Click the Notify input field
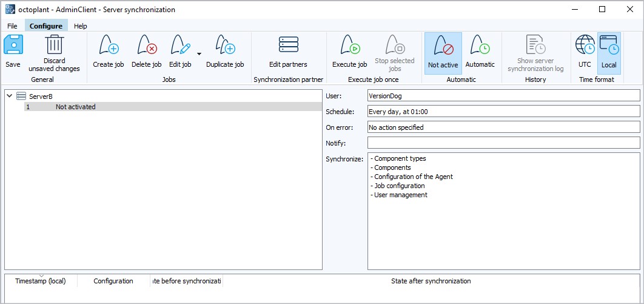Screen dimensions: 644x304 [x=503, y=143]
